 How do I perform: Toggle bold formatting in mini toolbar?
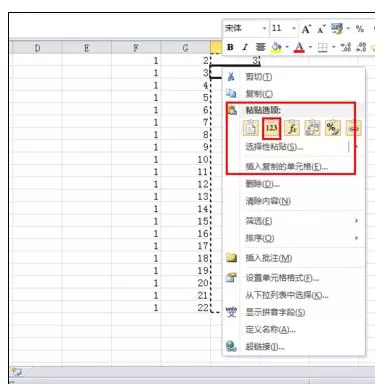point(230,47)
